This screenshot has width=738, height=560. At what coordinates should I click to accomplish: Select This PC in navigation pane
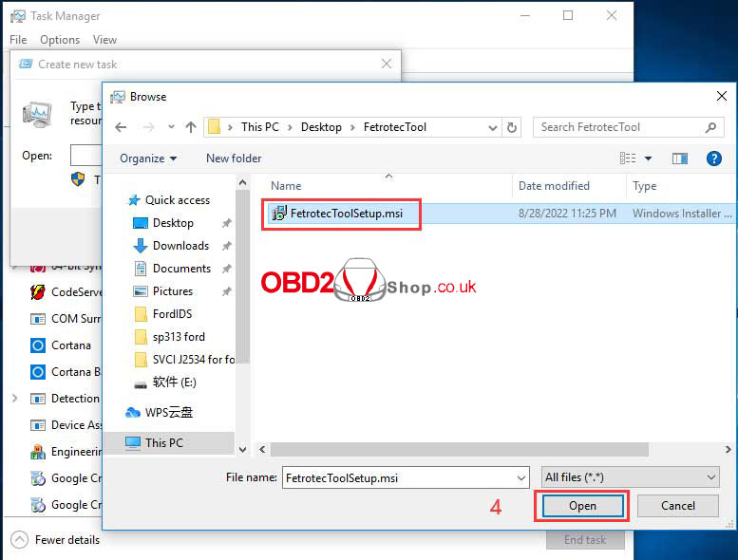coord(163,442)
